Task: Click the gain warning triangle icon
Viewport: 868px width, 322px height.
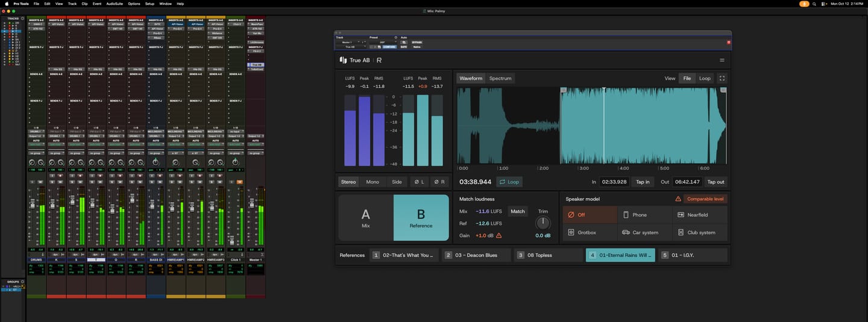Action: (498, 235)
